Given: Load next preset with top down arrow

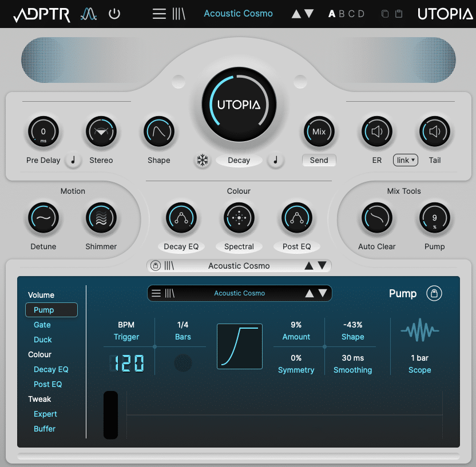Looking at the screenshot, I should tap(309, 14).
